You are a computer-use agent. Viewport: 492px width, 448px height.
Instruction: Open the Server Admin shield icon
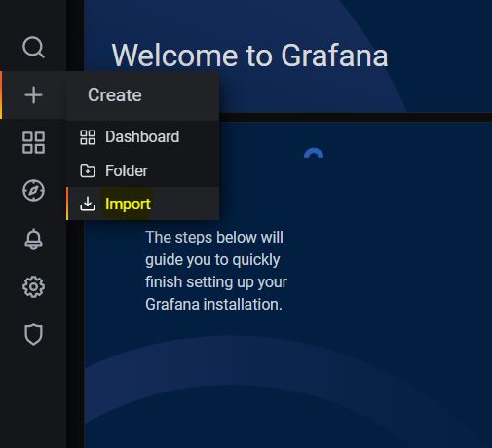tap(33, 334)
